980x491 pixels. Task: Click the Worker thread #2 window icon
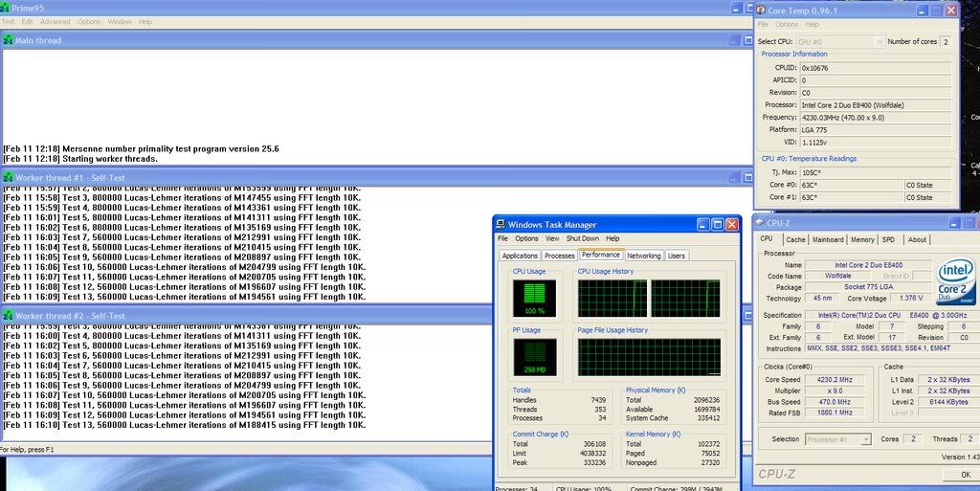[8, 316]
